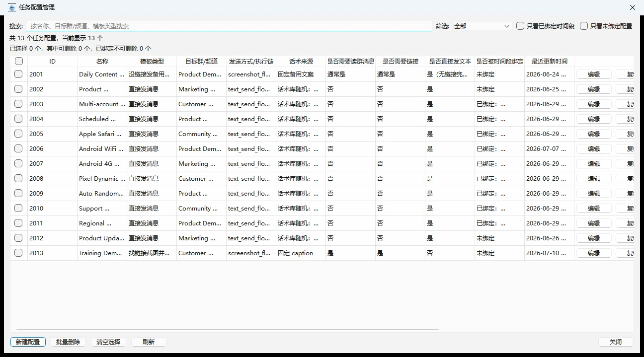Check the row 2007 checkbox

(18, 163)
